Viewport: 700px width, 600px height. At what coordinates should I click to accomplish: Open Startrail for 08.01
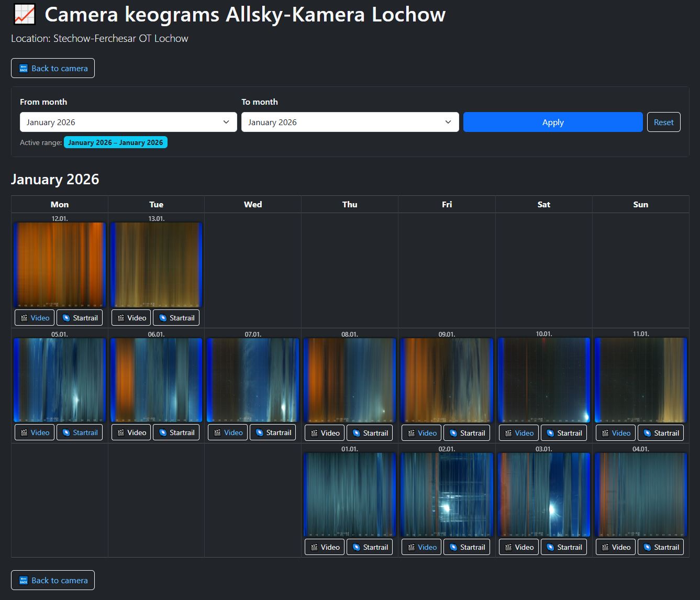[355, 432]
